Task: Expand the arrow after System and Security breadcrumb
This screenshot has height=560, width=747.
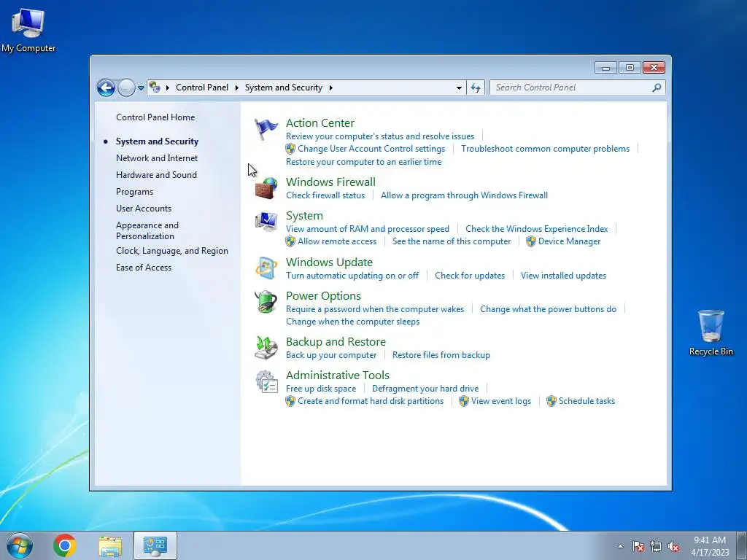Action: click(x=330, y=87)
